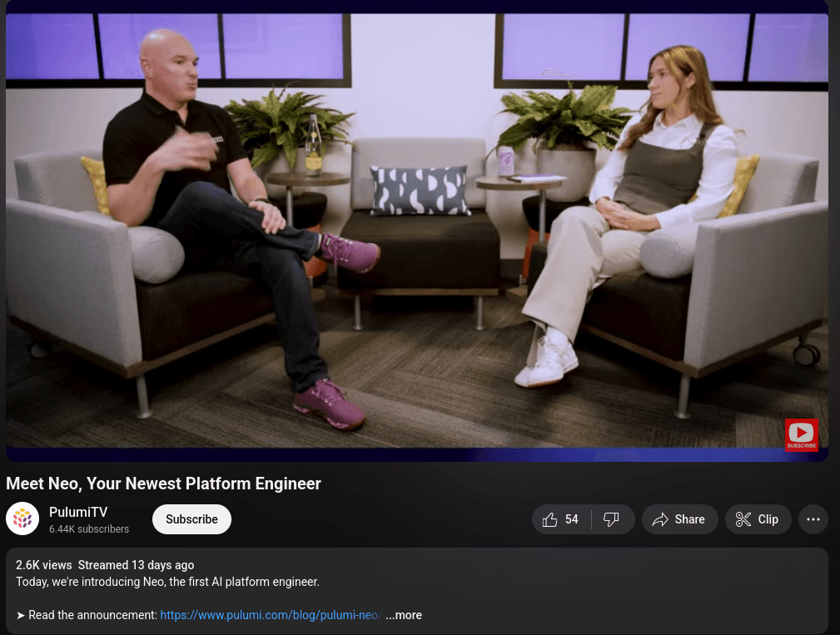Expand the description with ...more
Image resolution: width=840 pixels, height=635 pixels.
click(404, 615)
